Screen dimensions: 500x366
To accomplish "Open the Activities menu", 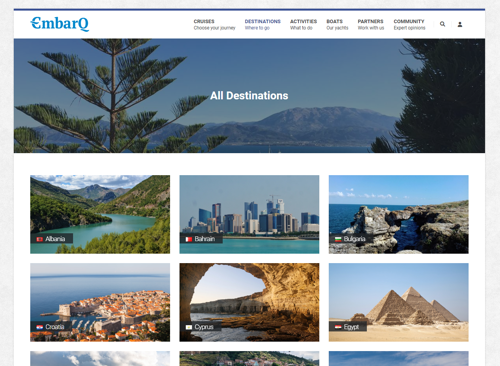I will [x=303, y=24].
